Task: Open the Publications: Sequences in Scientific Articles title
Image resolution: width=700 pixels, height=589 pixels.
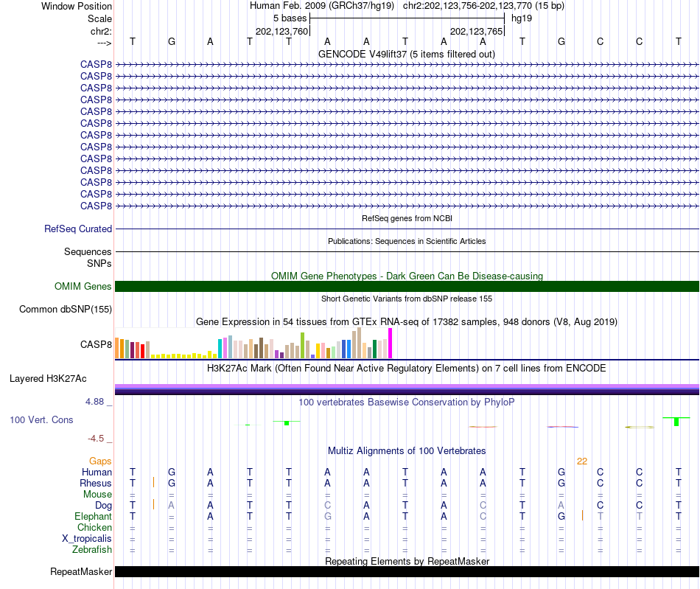Action: pos(407,241)
